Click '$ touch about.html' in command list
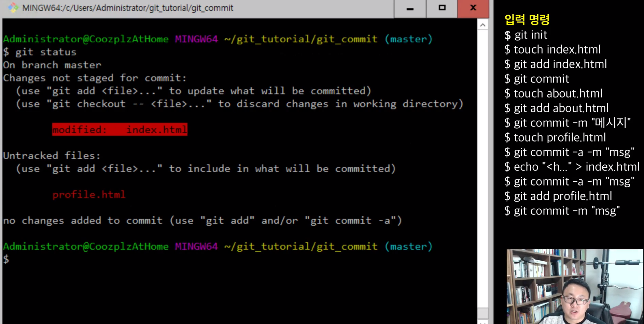Screen dimensions: 644x324 (553, 93)
